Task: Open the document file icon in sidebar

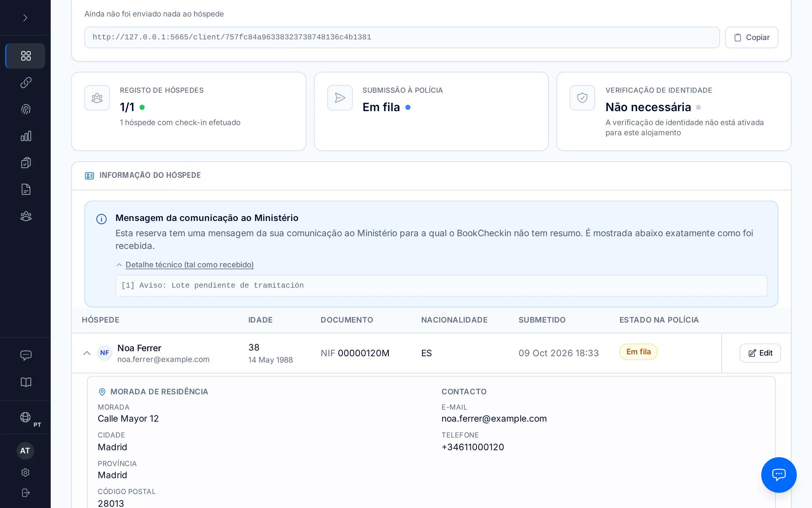Action: tap(25, 189)
